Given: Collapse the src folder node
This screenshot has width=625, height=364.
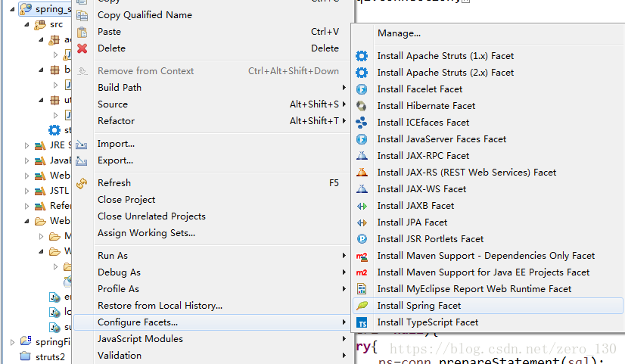Looking at the screenshot, I should click(x=26, y=24).
